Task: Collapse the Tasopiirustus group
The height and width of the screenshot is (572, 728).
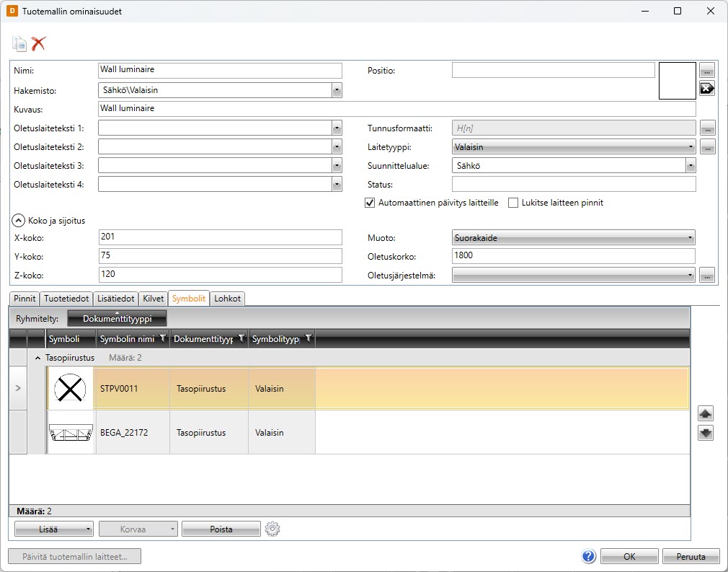Action: pyautogui.click(x=37, y=358)
